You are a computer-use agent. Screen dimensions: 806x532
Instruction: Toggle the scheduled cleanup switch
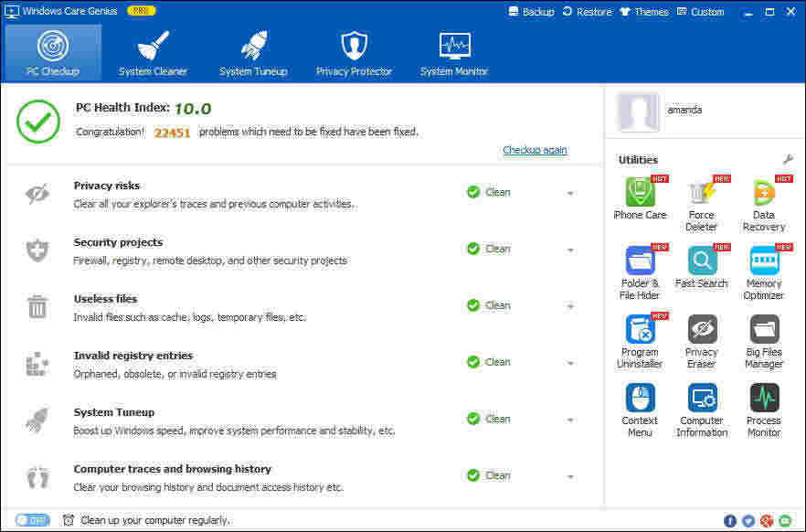tap(32, 520)
